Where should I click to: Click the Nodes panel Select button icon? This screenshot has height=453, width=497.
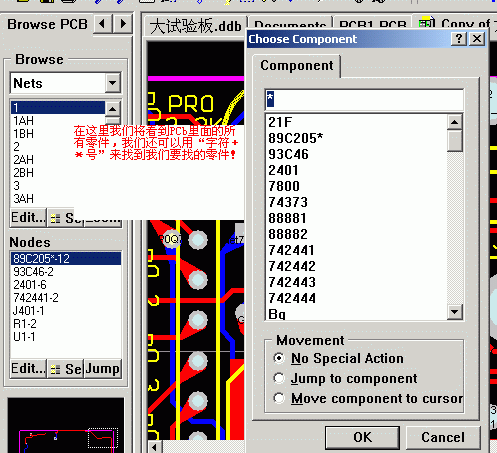(55, 369)
